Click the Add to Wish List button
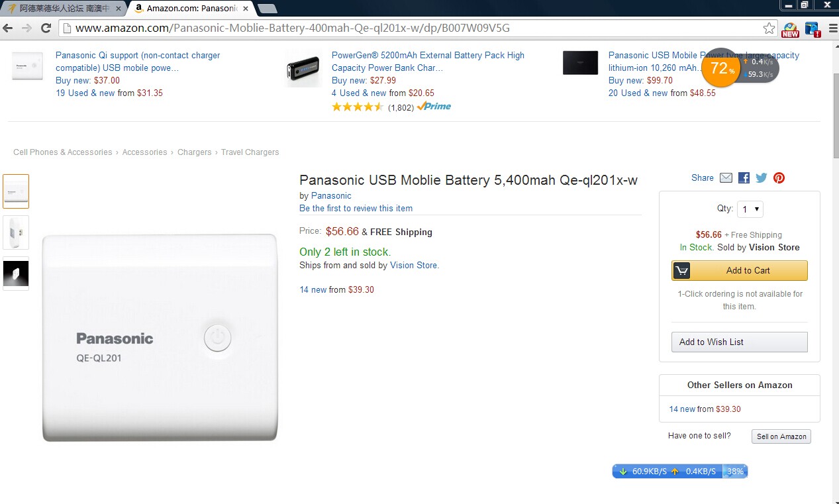839x504 pixels. 739,342
